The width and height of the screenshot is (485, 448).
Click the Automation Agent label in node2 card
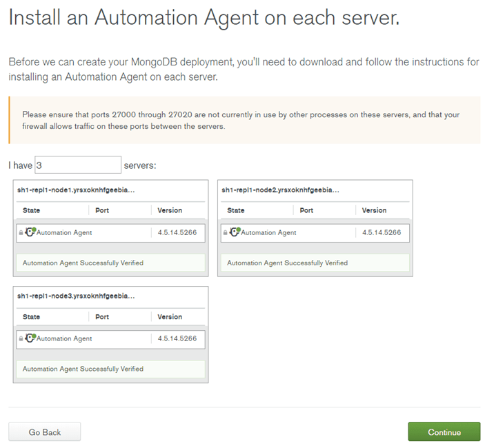tap(269, 233)
